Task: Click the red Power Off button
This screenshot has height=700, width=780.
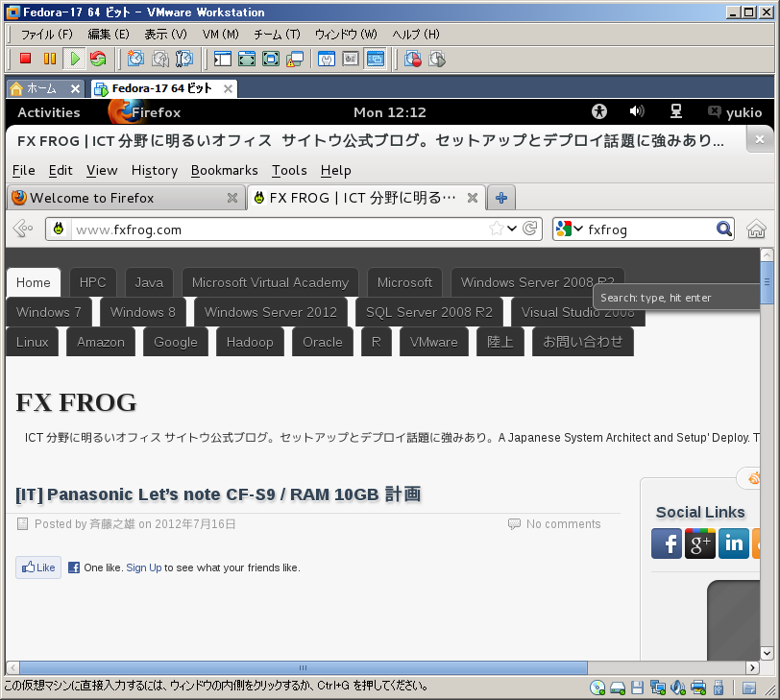Action: tap(26, 59)
